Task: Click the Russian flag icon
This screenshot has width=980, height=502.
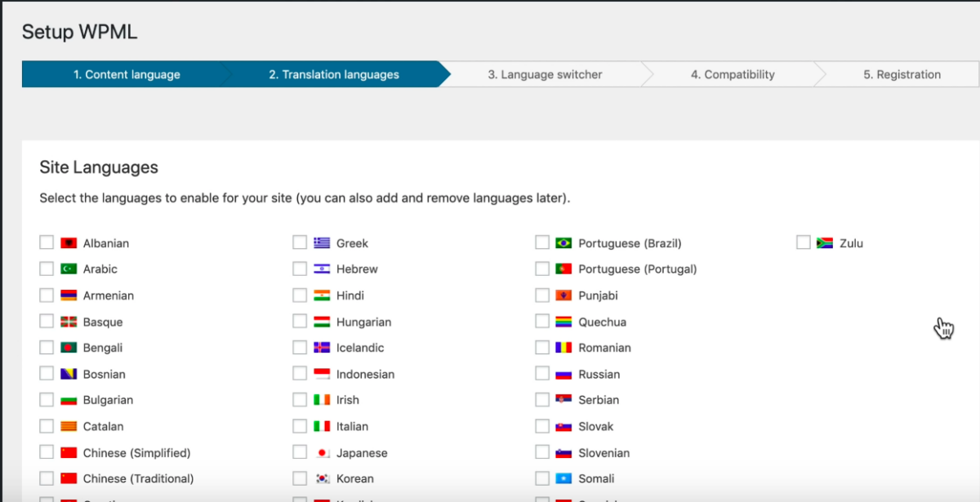Action: tap(563, 373)
